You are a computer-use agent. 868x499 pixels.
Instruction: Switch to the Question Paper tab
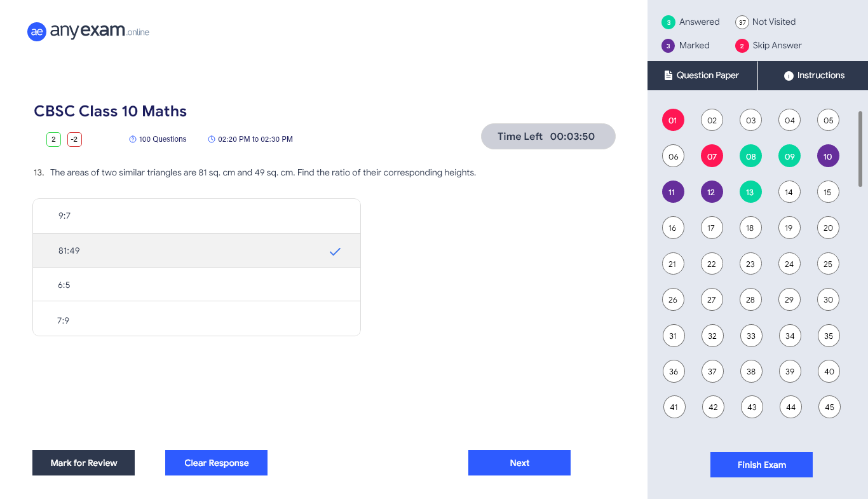(x=702, y=75)
